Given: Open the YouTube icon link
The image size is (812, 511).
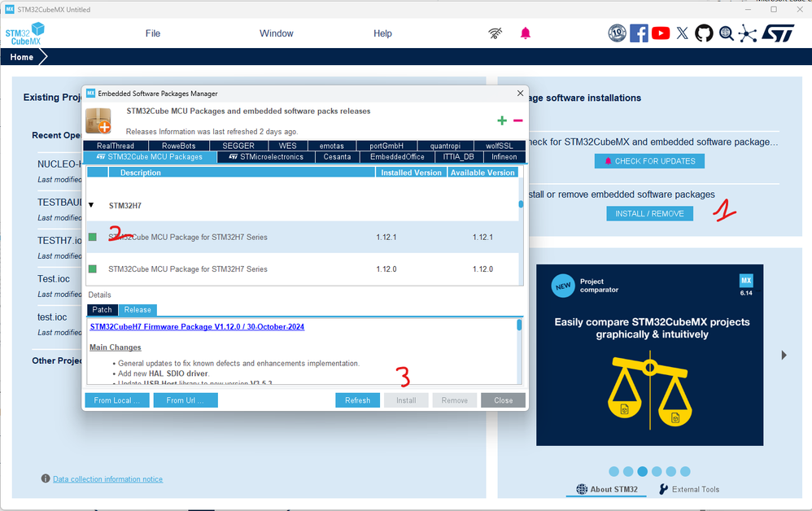Looking at the screenshot, I should [x=661, y=33].
